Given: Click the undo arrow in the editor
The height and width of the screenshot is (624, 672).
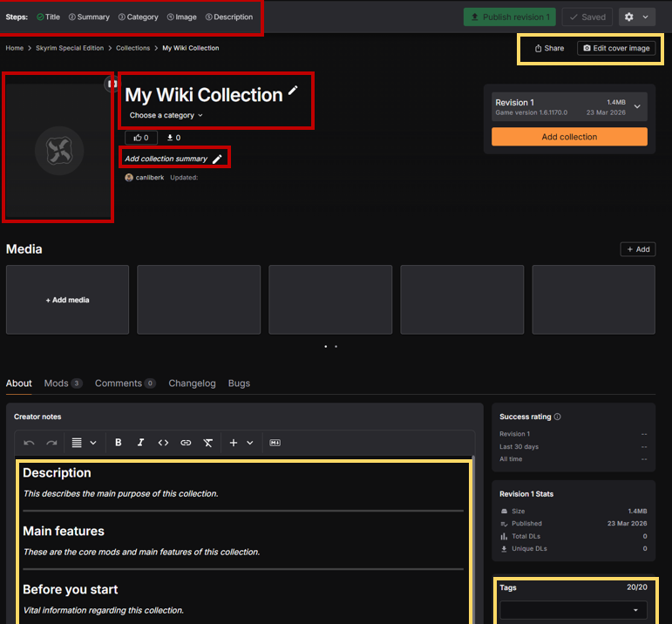Looking at the screenshot, I should [29, 443].
